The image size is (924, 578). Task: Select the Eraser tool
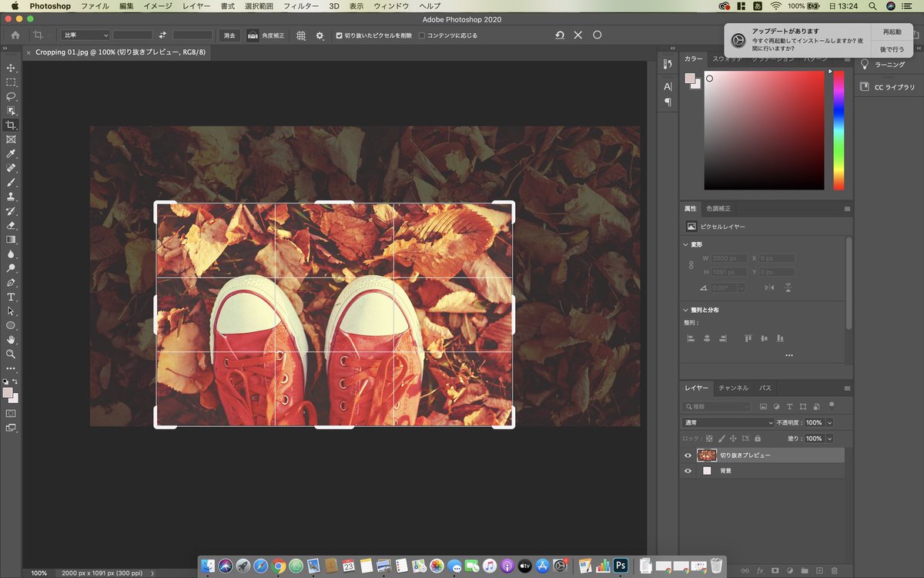pos(11,225)
